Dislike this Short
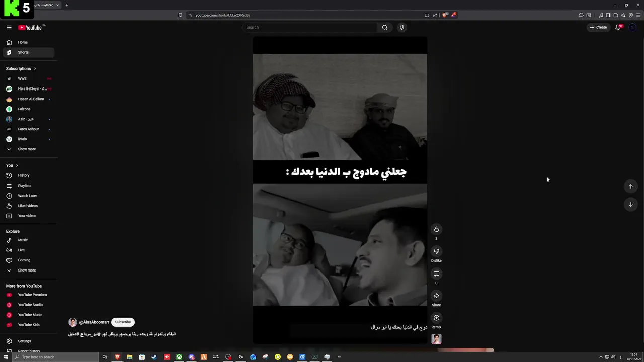 (x=436, y=251)
